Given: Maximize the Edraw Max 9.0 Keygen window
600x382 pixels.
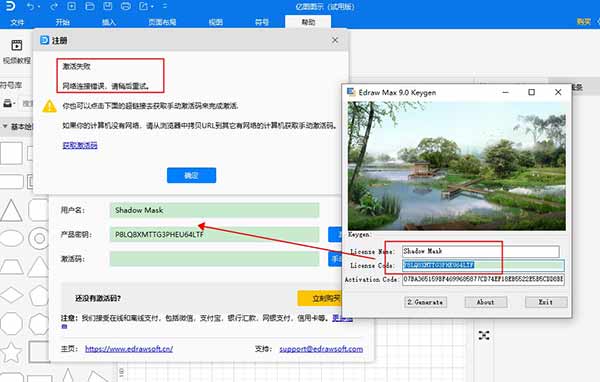Looking at the screenshot, I should tap(532, 92).
